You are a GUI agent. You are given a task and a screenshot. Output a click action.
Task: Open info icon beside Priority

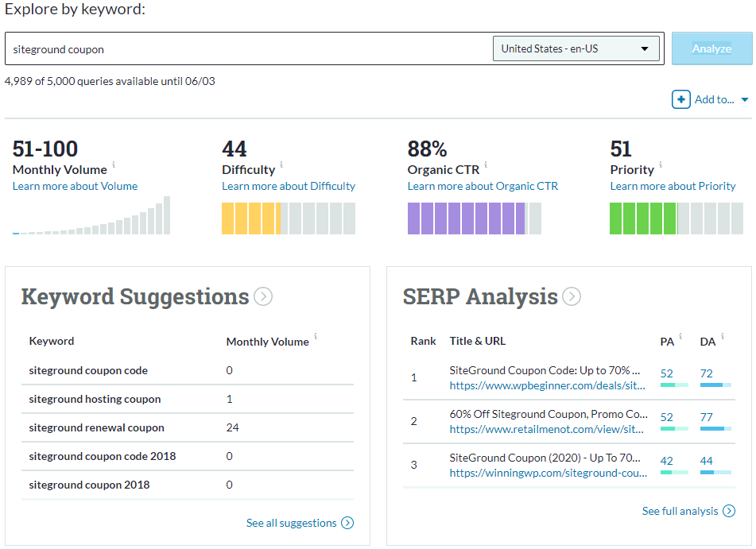click(x=661, y=164)
